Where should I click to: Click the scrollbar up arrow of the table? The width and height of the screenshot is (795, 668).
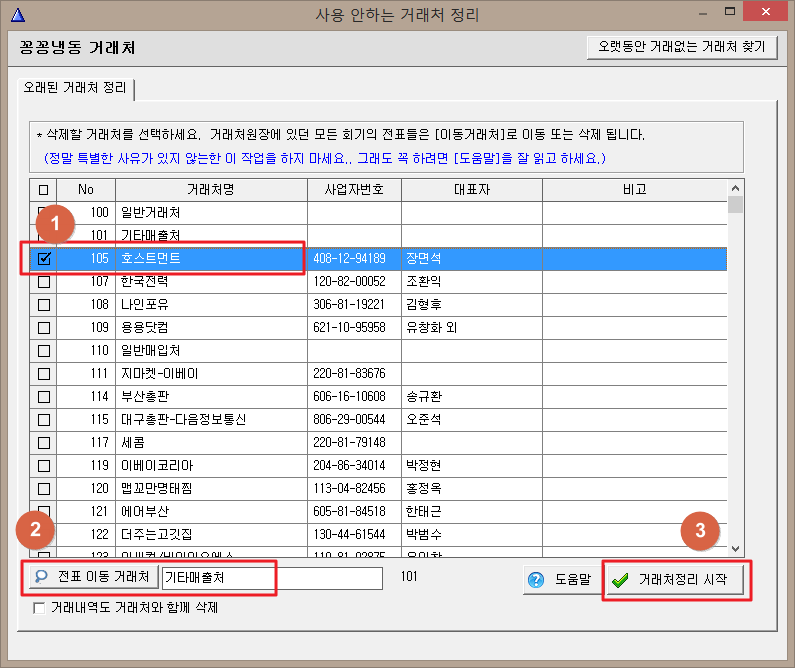(x=735, y=188)
